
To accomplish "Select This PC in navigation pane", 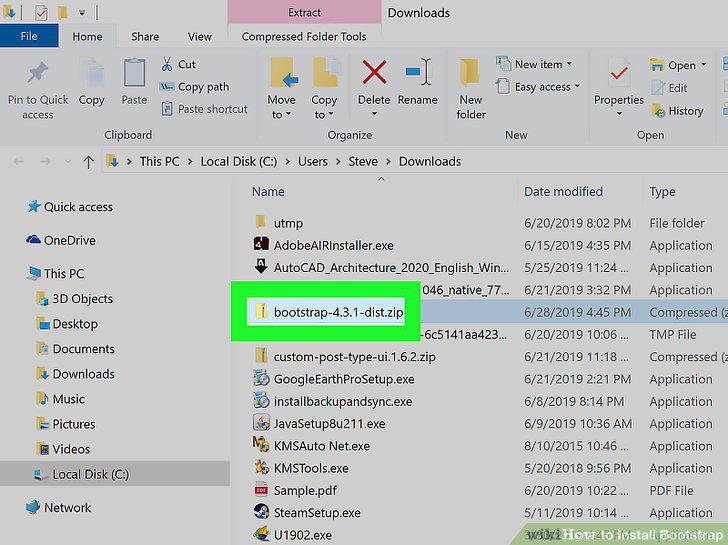I will click(x=64, y=273).
